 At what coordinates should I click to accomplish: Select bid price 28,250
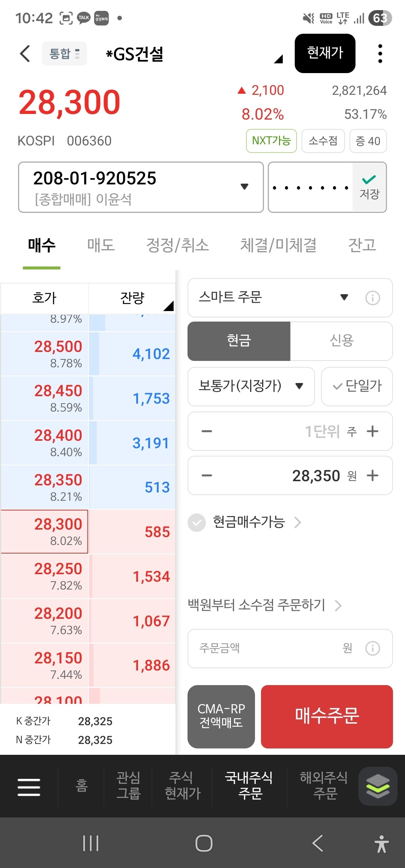tap(45, 576)
